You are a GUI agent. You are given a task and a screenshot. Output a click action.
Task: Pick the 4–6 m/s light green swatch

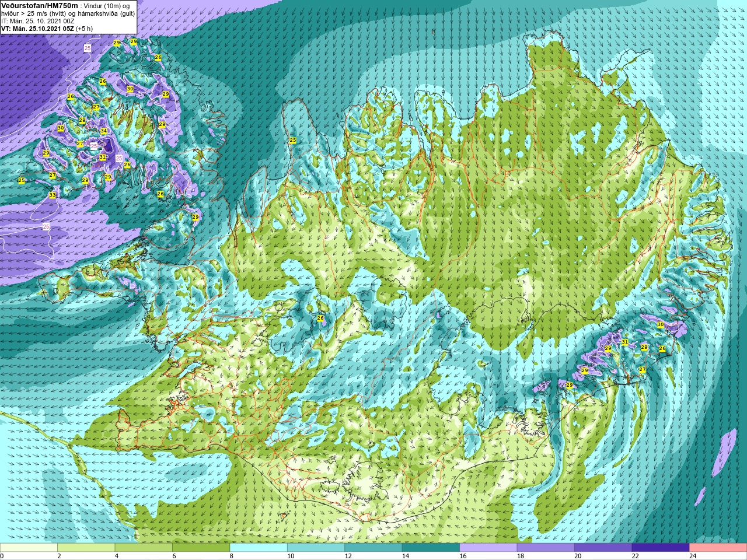click(144, 548)
